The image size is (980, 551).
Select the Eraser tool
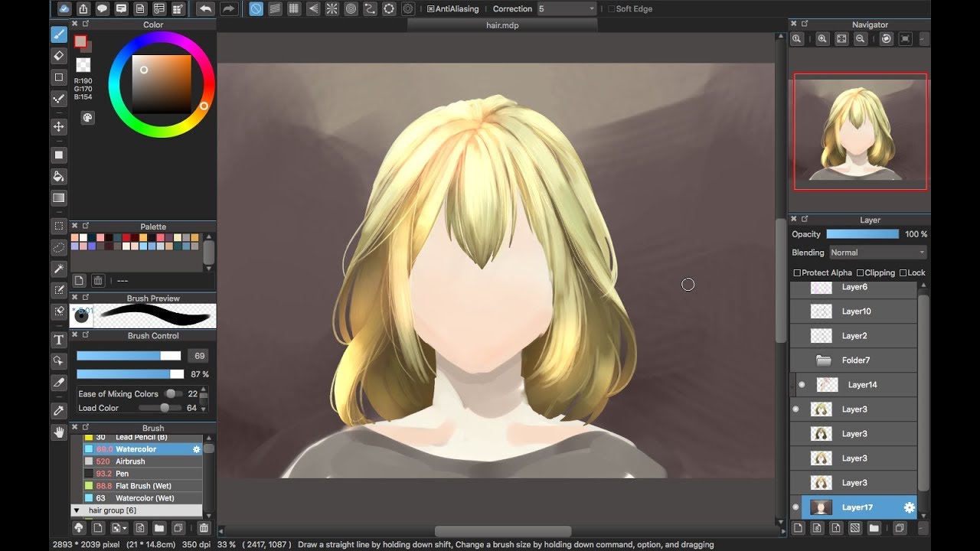59,56
